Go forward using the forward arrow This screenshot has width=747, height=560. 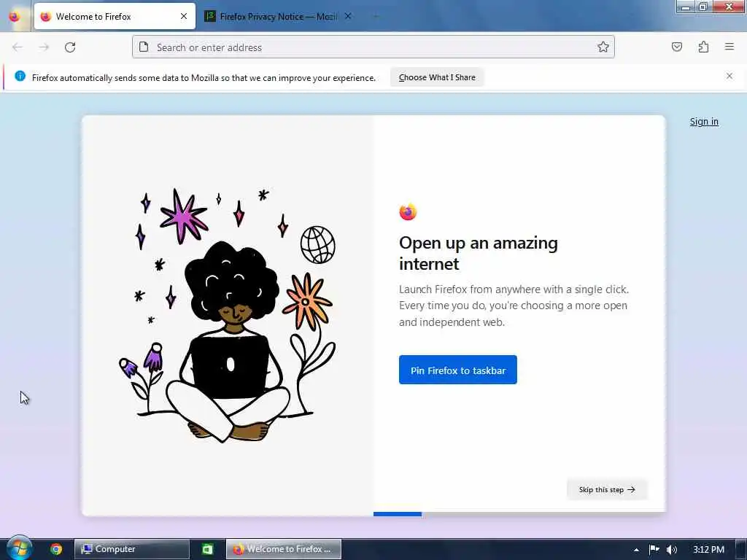coord(44,47)
